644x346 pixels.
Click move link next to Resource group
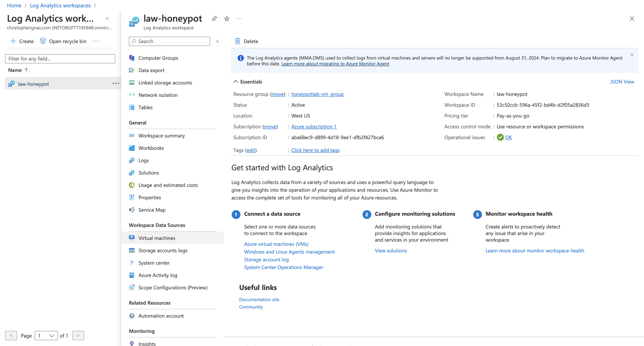tap(278, 94)
